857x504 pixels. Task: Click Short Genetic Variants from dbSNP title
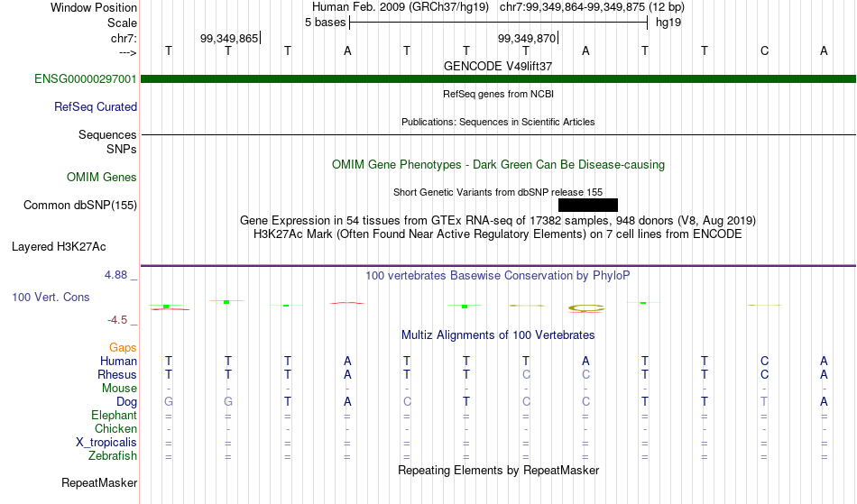[x=498, y=192]
